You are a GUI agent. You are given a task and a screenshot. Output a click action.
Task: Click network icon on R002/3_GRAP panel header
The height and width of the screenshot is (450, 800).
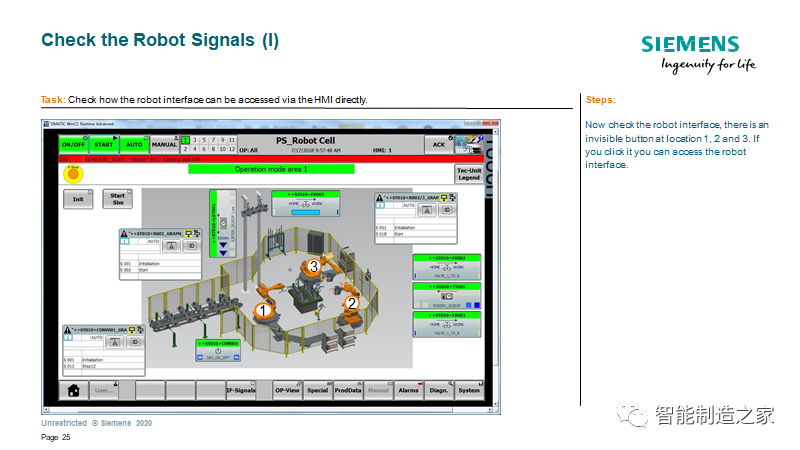[x=452, y=197]
